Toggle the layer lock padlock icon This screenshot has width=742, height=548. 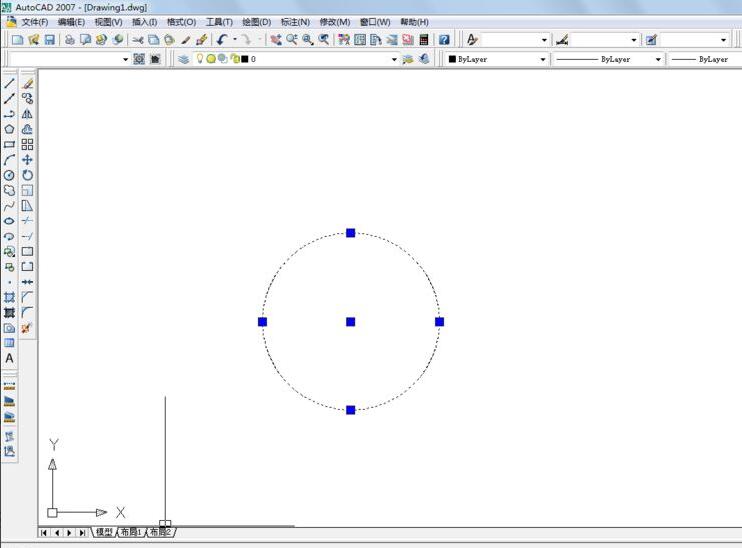coord(235,59)
